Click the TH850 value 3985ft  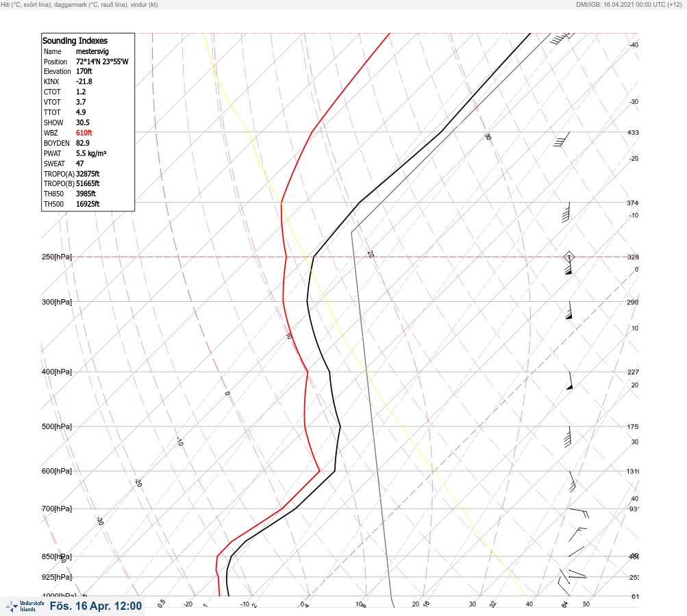click(86, 194)
